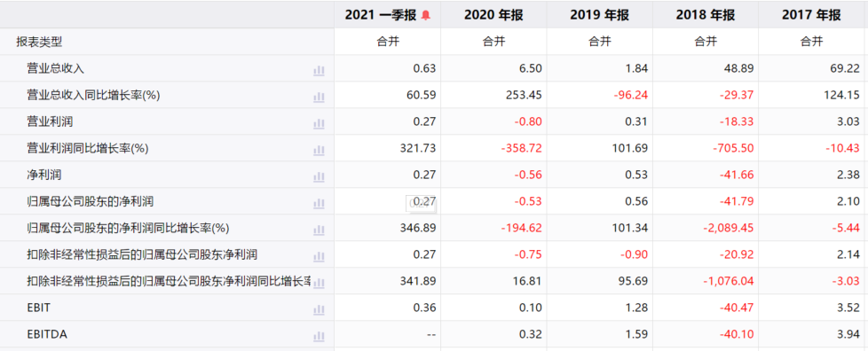Click the bar chart icon for 净利润
The width and height of the screenshot is (868, 351).
pos(319,177)
